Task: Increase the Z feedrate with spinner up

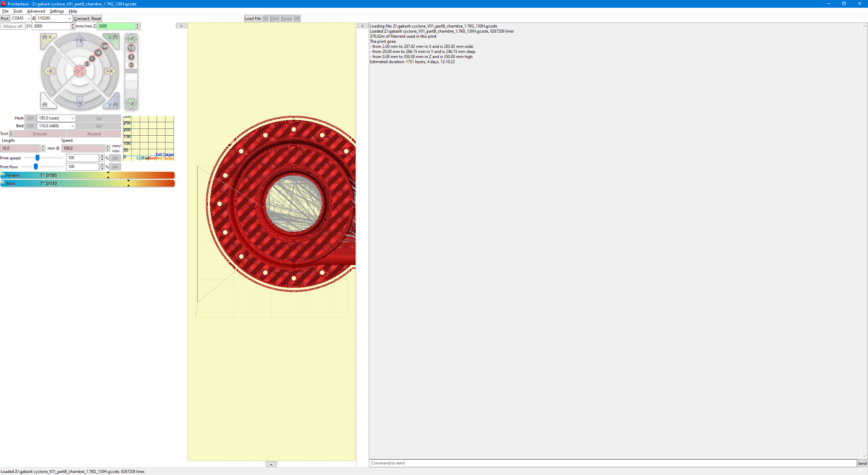Action: [x=138, y=25]
